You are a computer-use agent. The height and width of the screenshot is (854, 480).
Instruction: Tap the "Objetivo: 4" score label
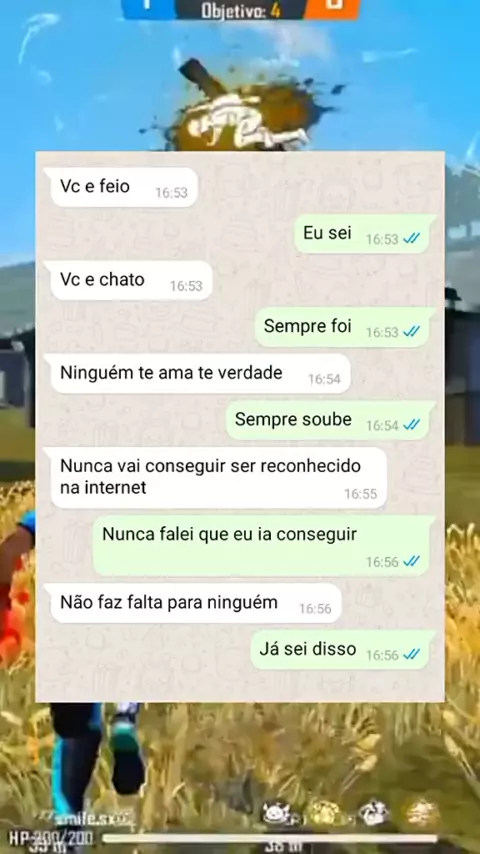240,9
